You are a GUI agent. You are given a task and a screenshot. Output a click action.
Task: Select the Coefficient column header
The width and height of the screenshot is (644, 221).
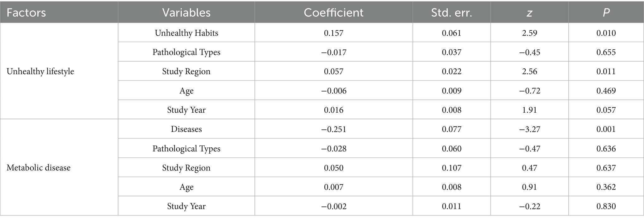[x=333, y=13]
